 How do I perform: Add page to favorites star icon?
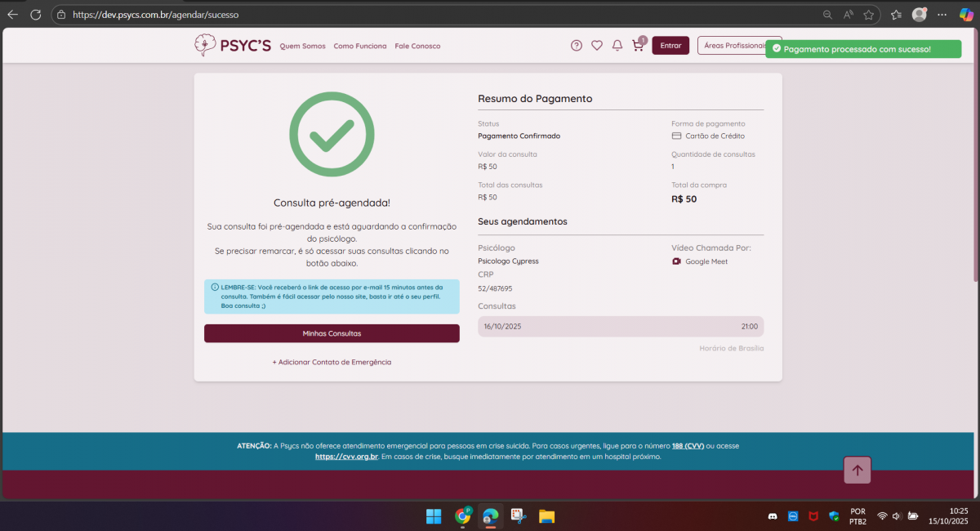tap(869, 15)
